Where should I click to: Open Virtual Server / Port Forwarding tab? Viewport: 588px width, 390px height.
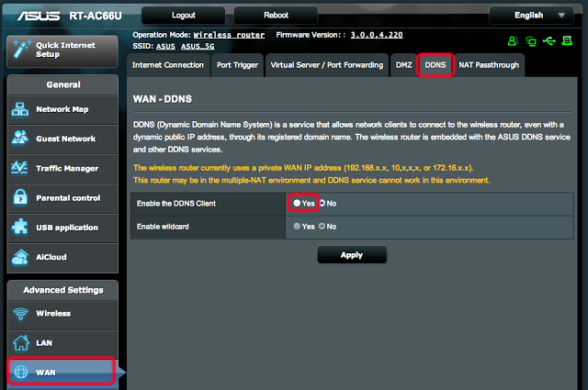pos(326,65)
